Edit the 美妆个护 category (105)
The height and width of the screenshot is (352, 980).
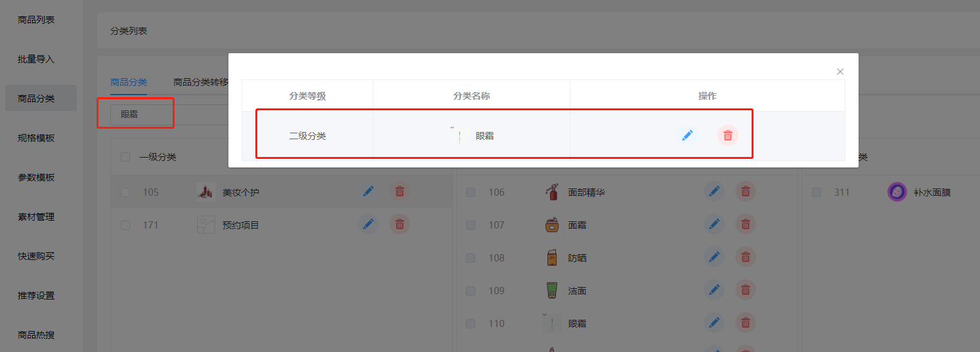click(x=368, y=192)
